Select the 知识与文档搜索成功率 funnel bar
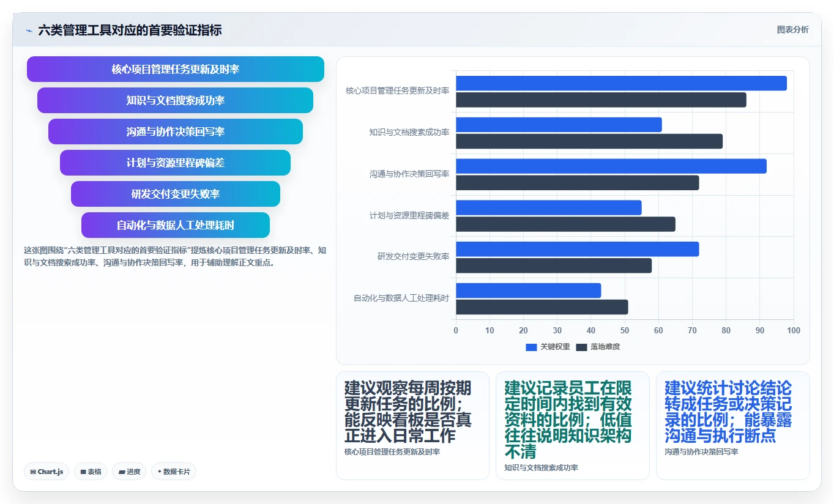Screen dimensions: 834x504 [x=176, y=100]
